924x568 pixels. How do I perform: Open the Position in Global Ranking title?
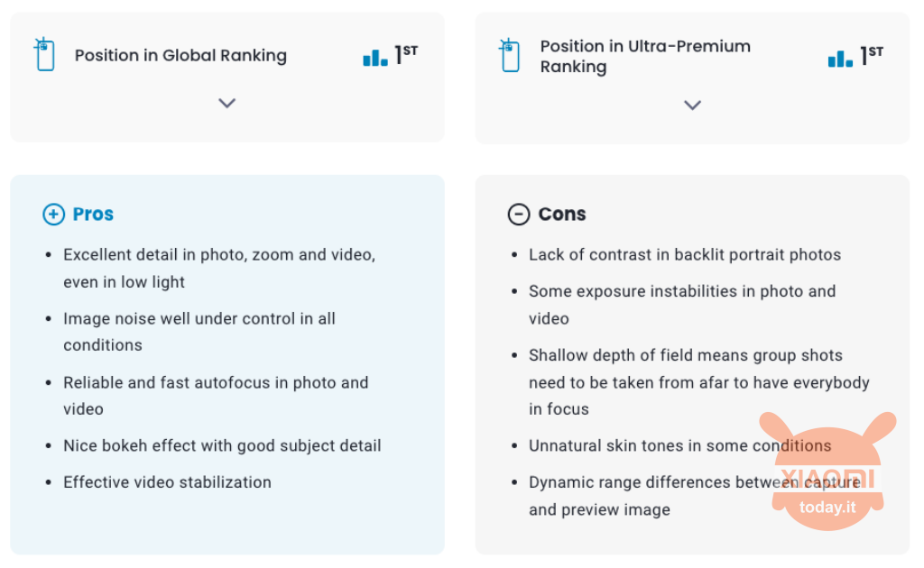click(x=180, y=55)
